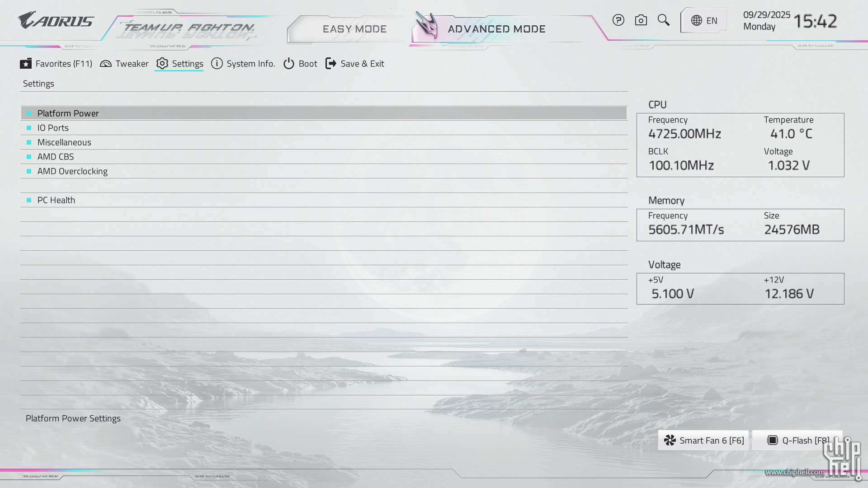Click the Favorites star folder icon

(26, 64)
